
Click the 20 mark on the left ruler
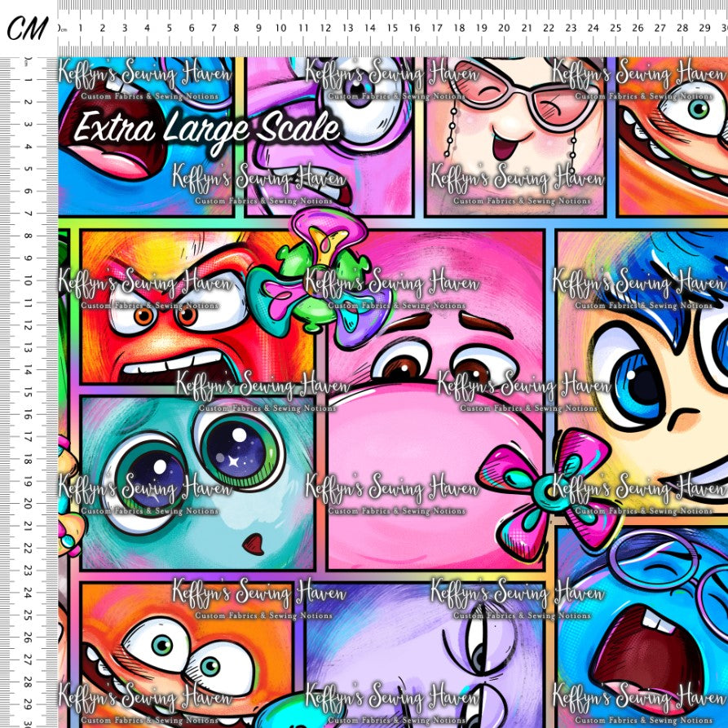coord(28,505)
